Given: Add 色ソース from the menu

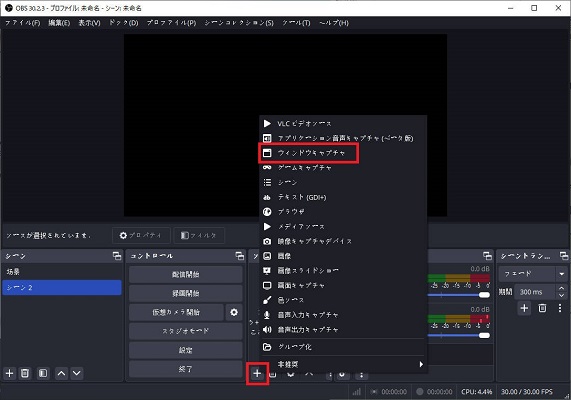Looking at the screenshot, I should click(343, 300).
